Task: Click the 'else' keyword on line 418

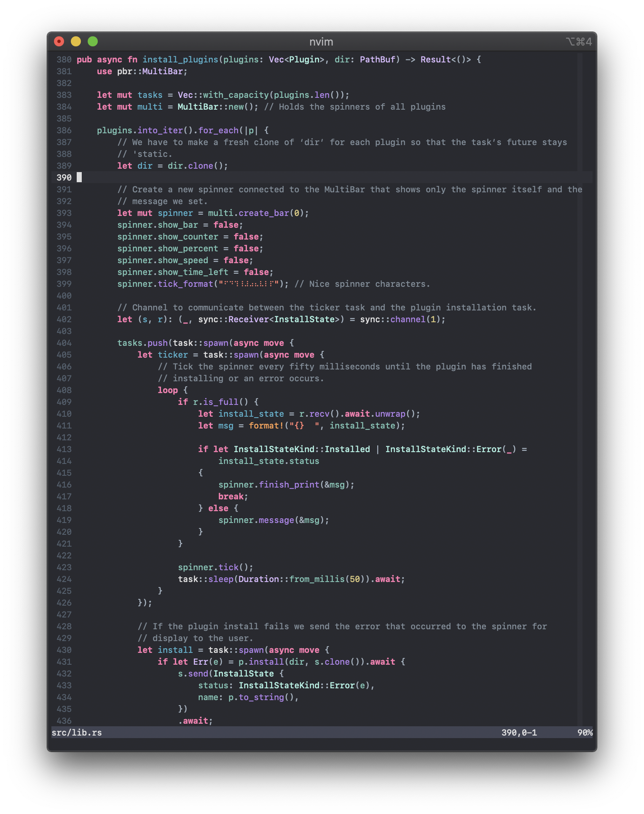Action: tap(218, 508)
